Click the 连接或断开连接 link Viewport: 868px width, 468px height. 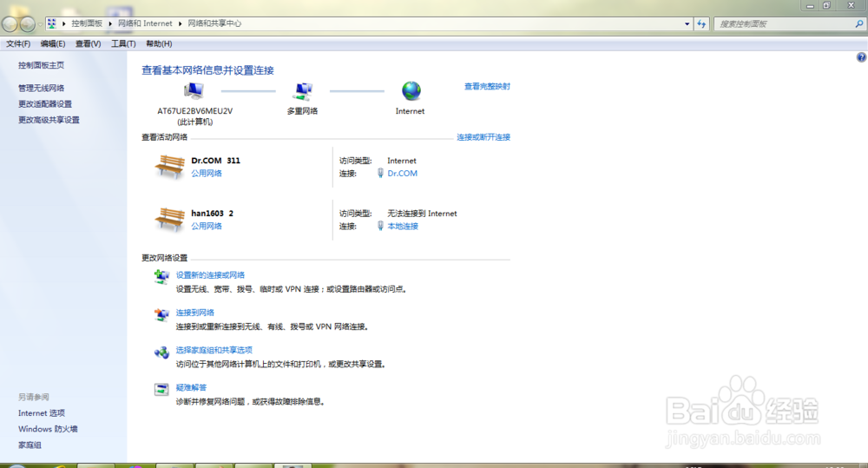483,137
